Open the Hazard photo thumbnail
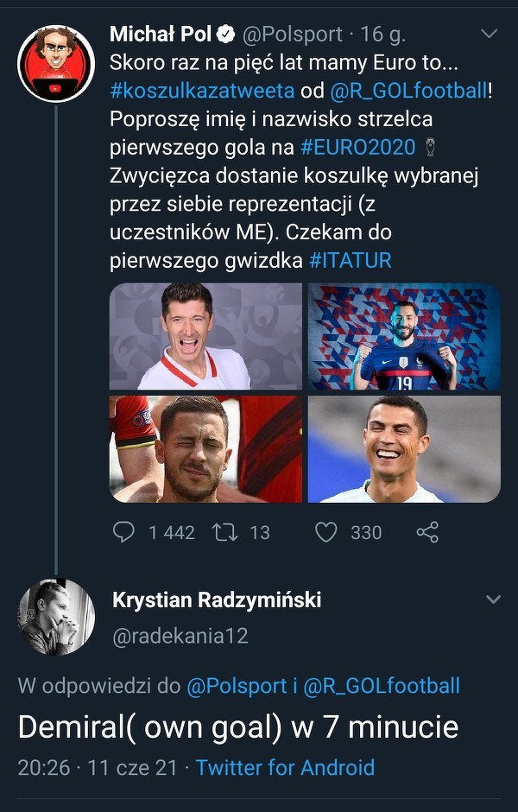The height and width of the screenshot is (812, 518). click(205, 449)
